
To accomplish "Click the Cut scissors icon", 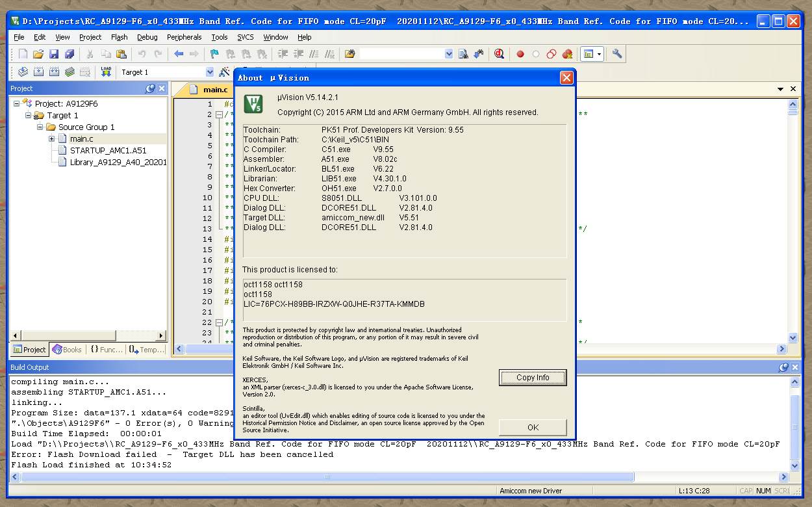I will [x=90, y=54].
